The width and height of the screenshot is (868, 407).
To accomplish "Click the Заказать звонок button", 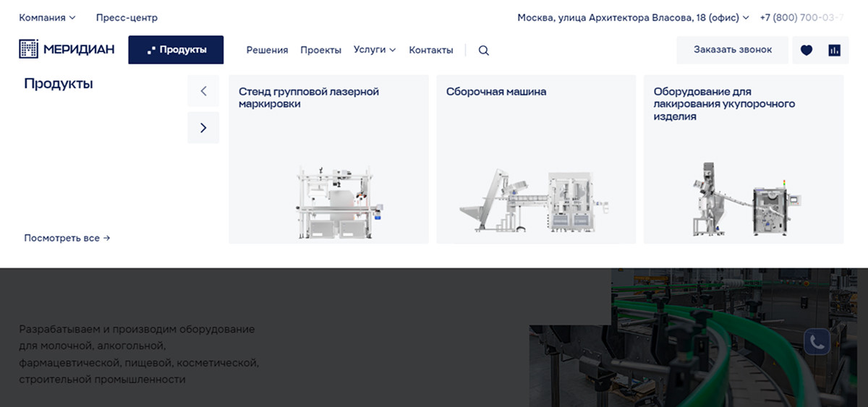I will tap(733, 50).
